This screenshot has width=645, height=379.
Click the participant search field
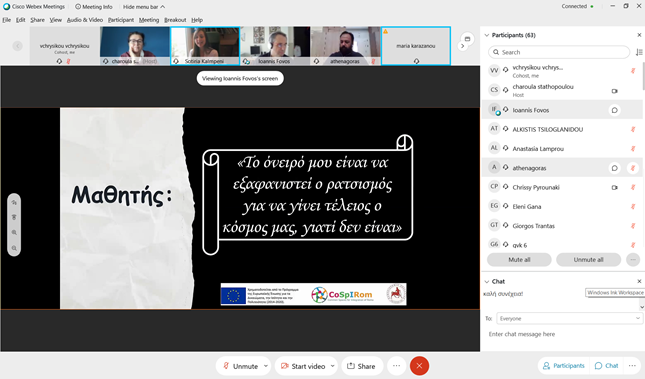click(x=559, y=52)
